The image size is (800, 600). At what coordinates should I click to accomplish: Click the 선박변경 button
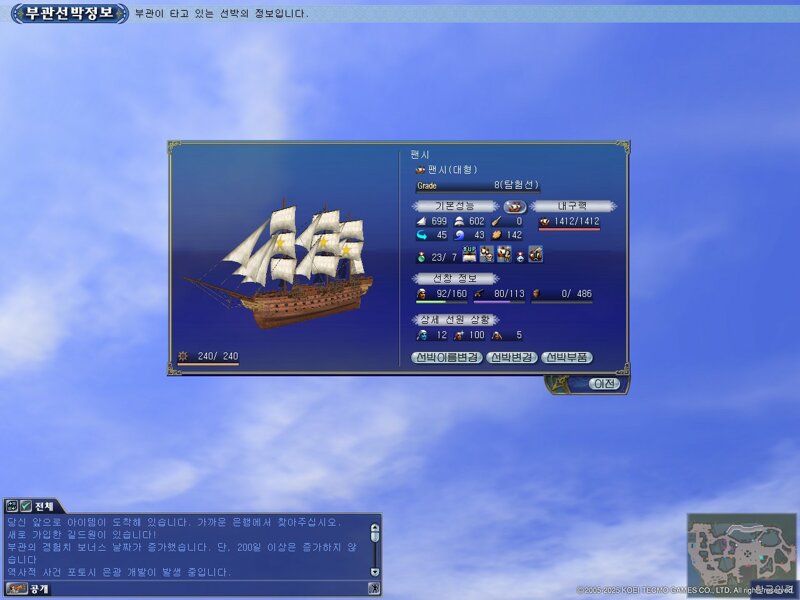point(512,358)
